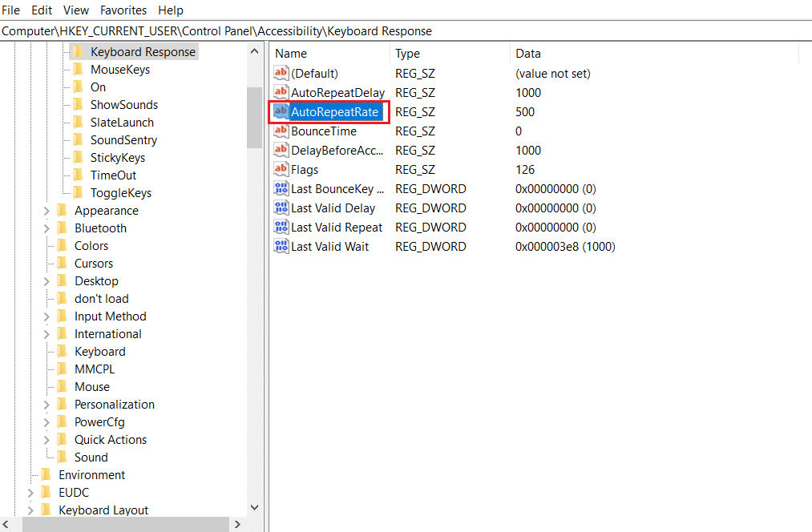812x532 pixels.
Task: Click the Last BounceKey DWORD icon
Action: tap(281, 188)
